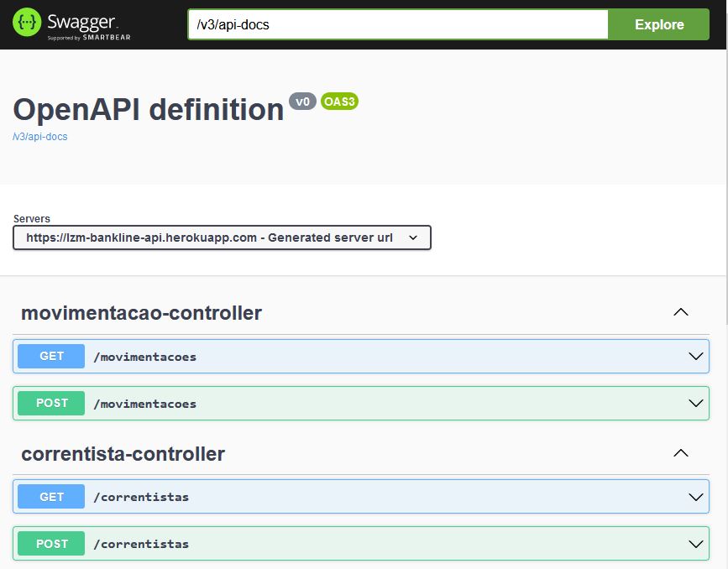The image size is (728, 569).
Task: Expand the GET /correntistas endpoint
Action: pos(694,496)
